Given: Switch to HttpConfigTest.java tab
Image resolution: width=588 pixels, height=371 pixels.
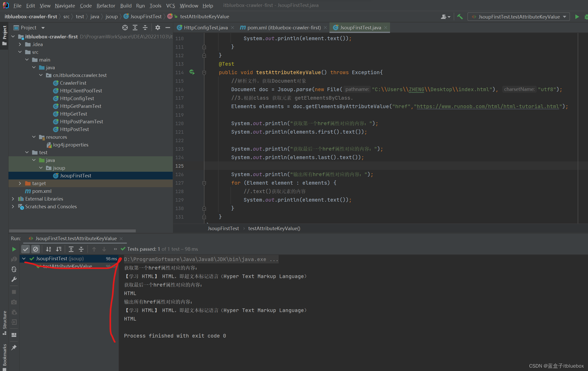Looking at the screenshot, I should coord(205,28).
